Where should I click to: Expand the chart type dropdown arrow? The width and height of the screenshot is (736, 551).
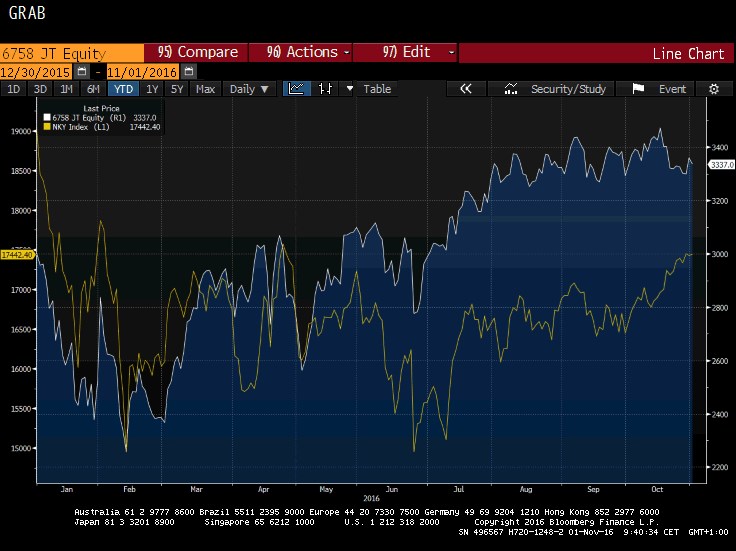click(349, 89)
